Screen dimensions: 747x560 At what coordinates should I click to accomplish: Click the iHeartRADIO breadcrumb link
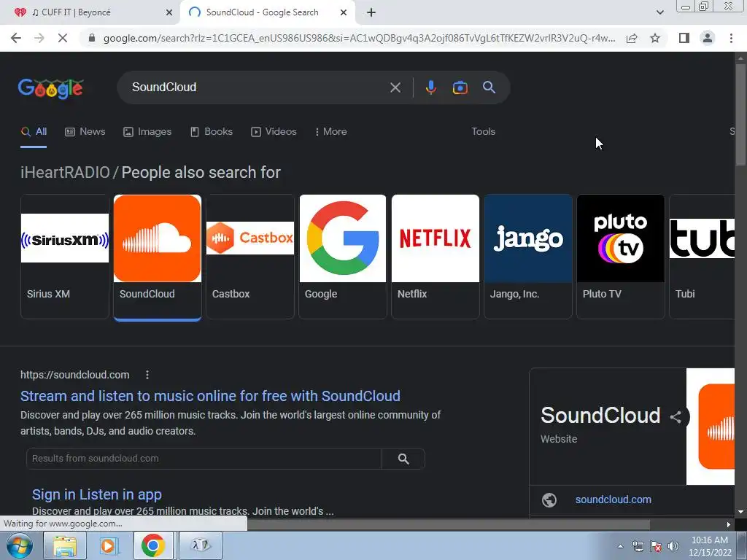coord(65,172)
